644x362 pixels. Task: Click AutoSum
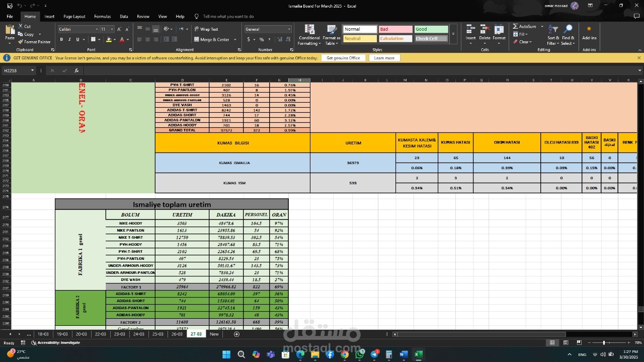click(525, 26)
